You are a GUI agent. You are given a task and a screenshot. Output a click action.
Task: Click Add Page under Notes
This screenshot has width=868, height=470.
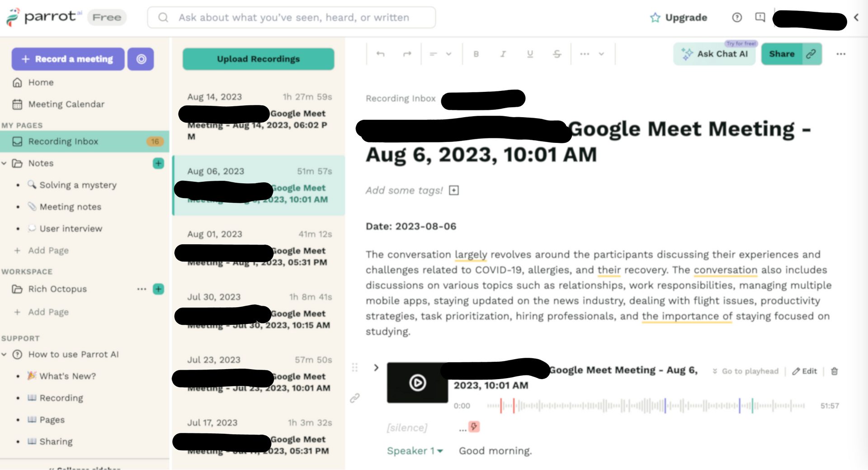coord(42,250)
